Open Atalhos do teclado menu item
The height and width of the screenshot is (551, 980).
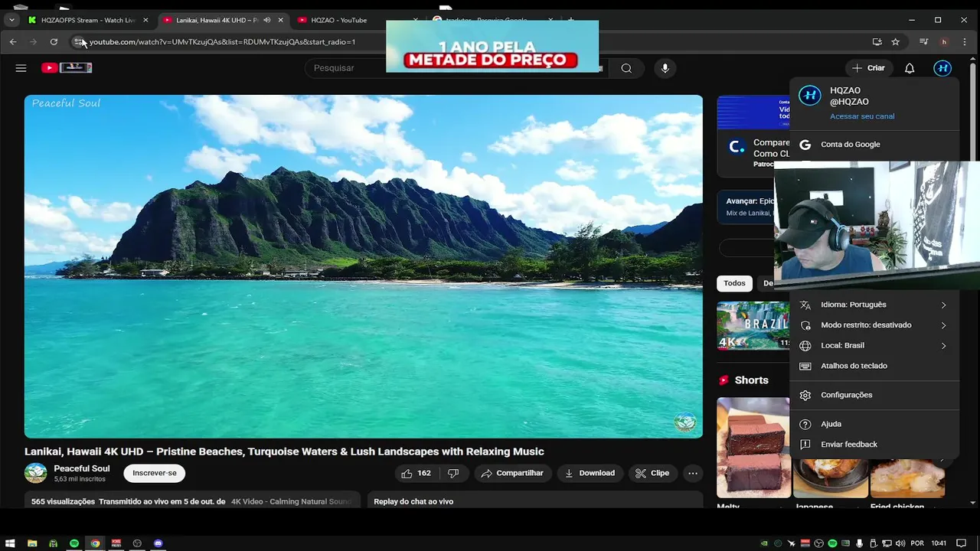tap(874, 366)
